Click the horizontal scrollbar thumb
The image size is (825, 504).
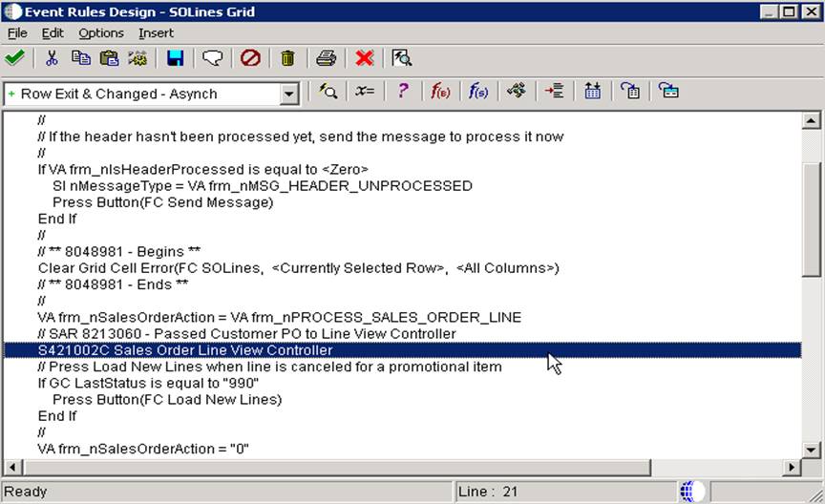pos(336,467)
